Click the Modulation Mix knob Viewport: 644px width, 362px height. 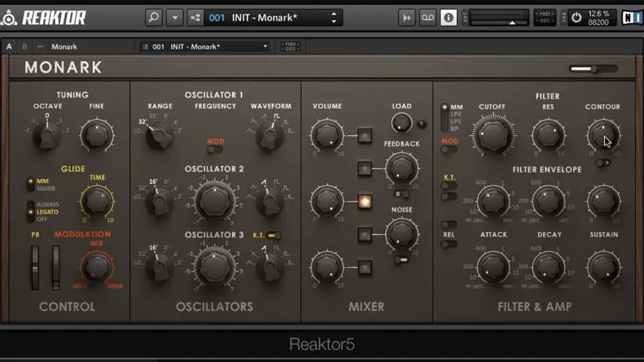click(x=97, y=267)
